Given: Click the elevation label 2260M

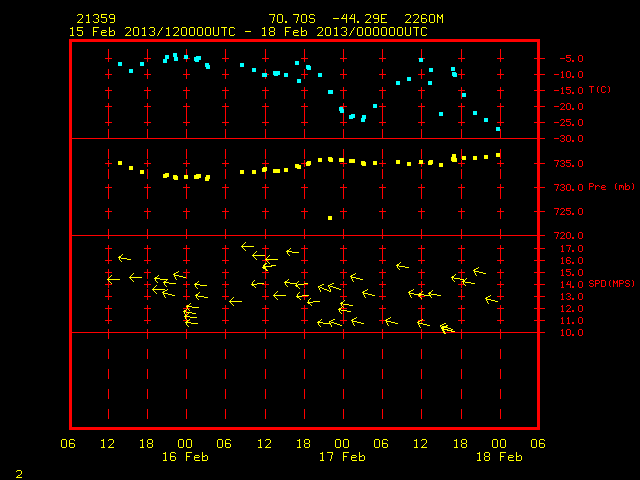Looking at the screenshot, I should click(x=424, y=19).
